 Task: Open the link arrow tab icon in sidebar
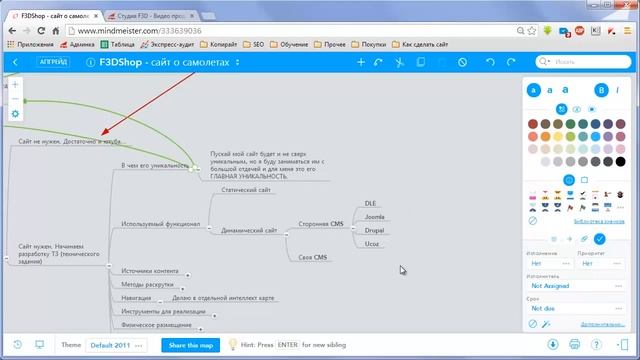[x=569, y=239]
